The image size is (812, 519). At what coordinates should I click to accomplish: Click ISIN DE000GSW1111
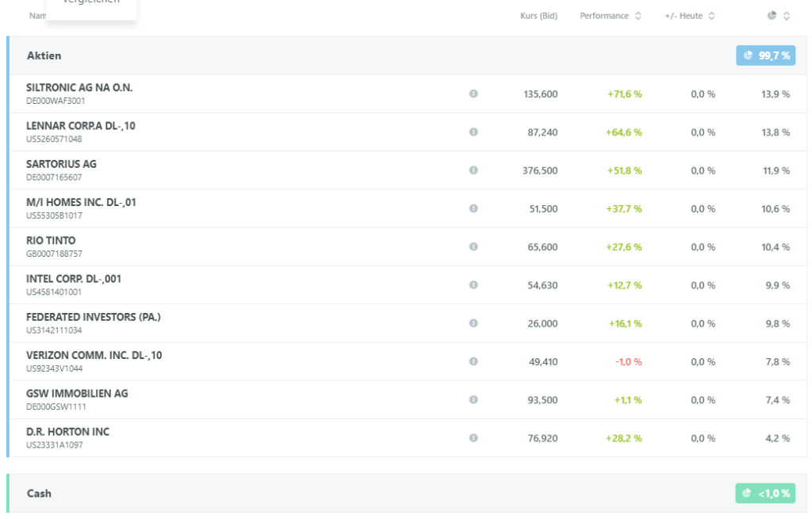click(x=56, y=407)
